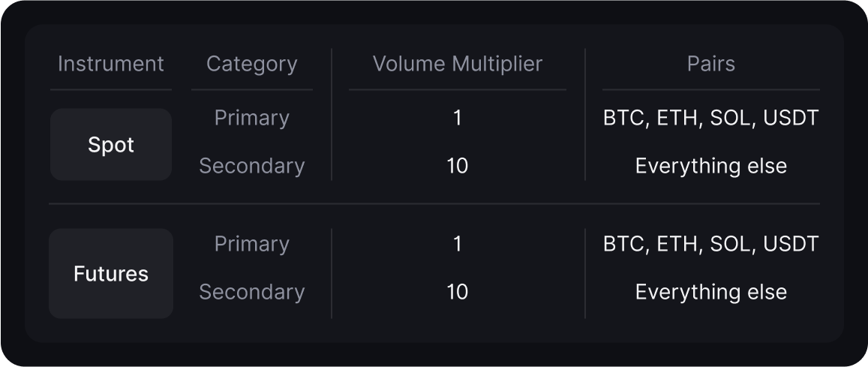Viewport: 868px width, 367px height.
Task: Click the Instrument column header
Action: tap(111, 65)
